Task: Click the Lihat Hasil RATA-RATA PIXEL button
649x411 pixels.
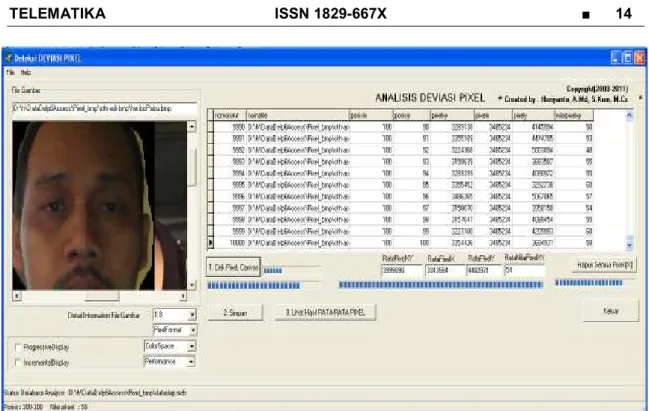Action: coord(325,312)
